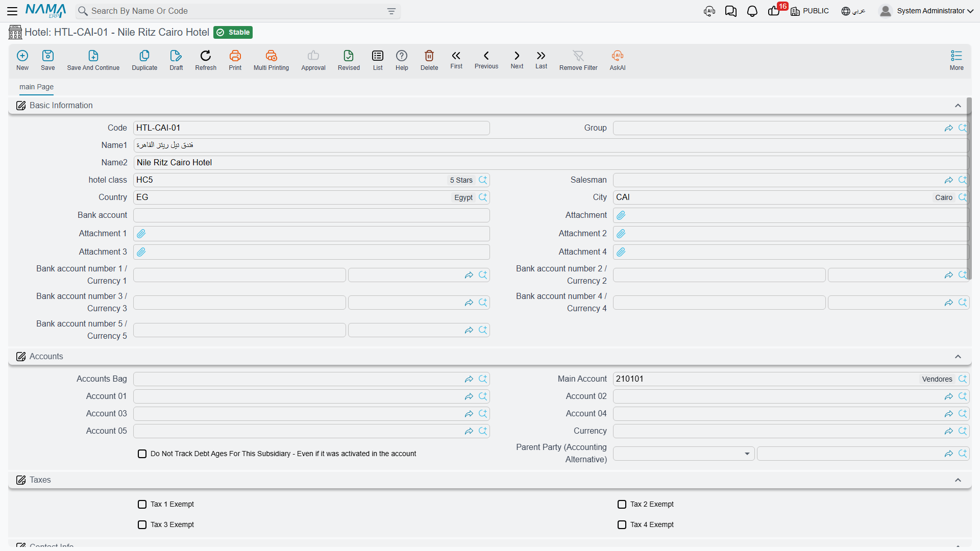Open the More toolbar menu
Viewport: 980px width, 551px height.
[957, 60]
